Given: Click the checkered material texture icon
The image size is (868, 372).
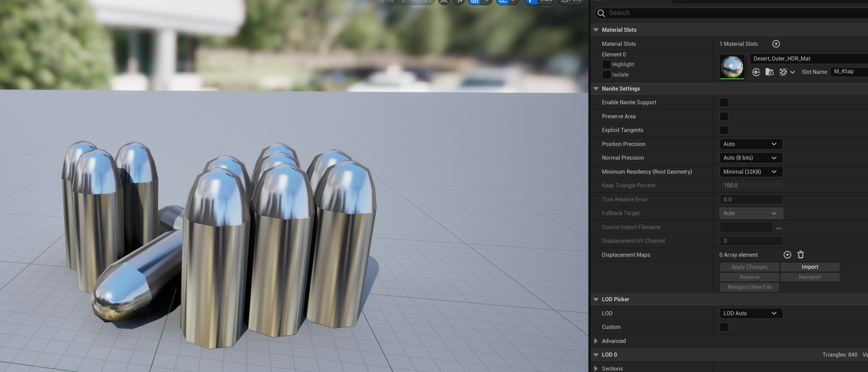Looking at the screenshot, I should coord(783,72).
